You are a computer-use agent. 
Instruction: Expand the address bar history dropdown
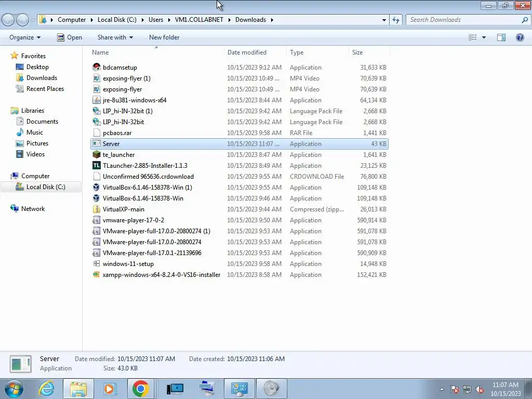tap(384, 20)
